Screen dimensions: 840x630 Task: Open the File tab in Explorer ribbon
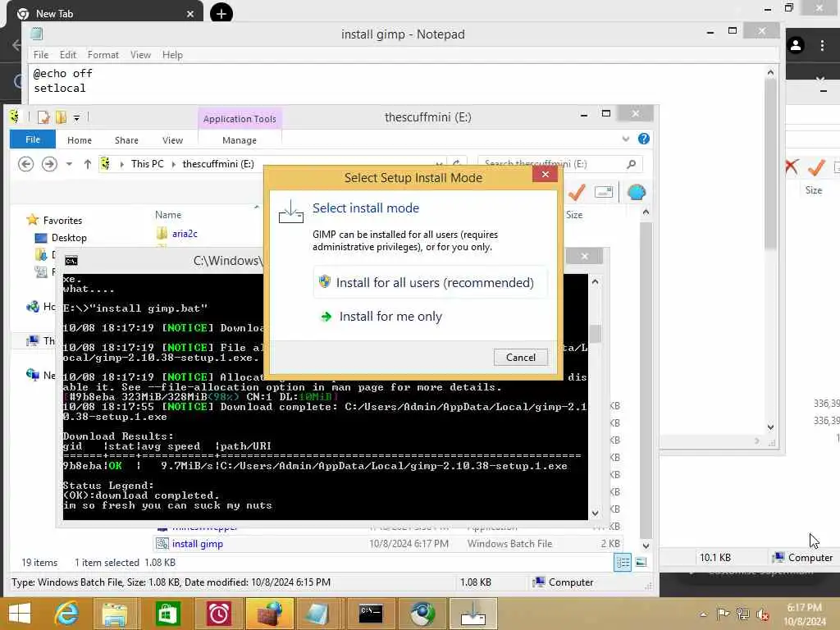(x=33, y=139)
